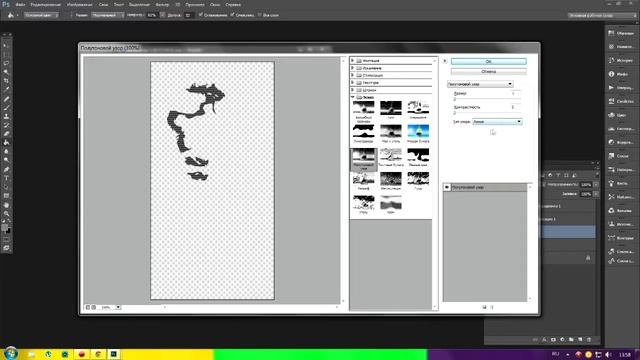Open the Каналы panel
Screen dimensions: 640x360
click(x=621, y=211)
